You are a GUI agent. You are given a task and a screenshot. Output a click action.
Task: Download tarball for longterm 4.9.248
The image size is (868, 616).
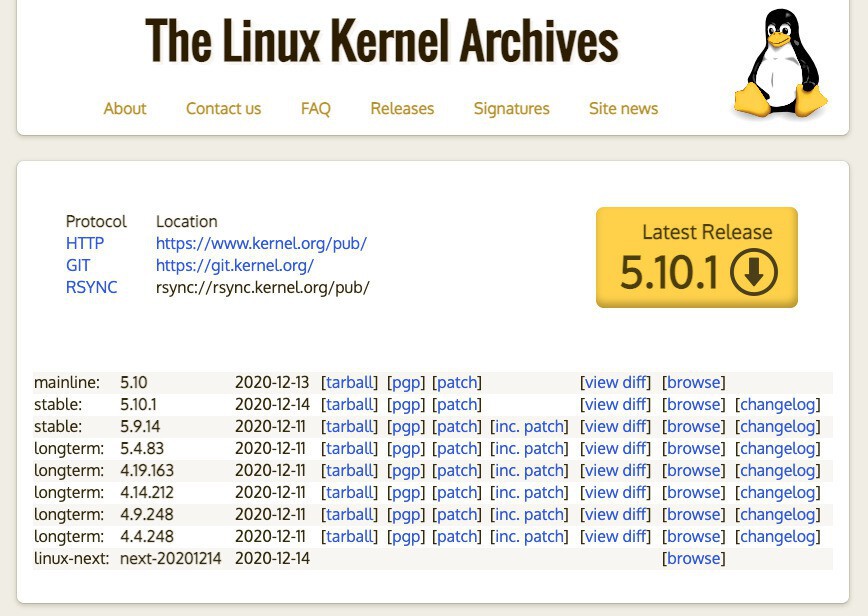point(349,515)
